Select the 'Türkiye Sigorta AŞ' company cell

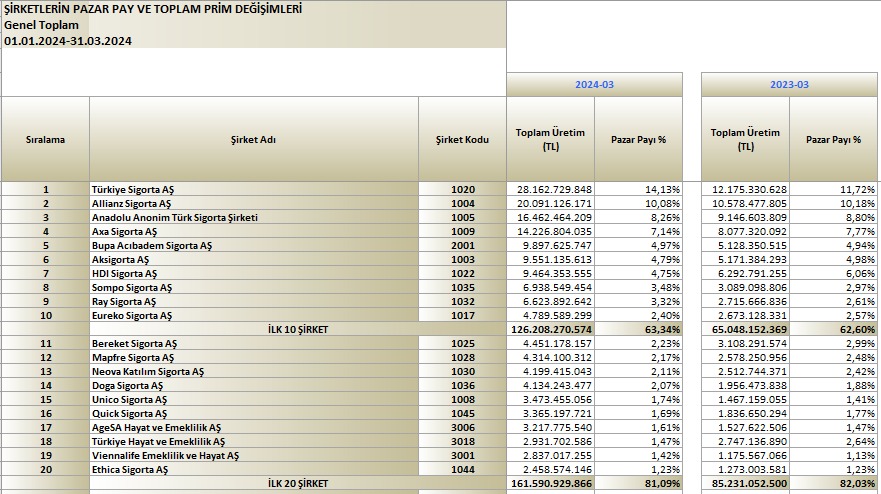(x=253, y=189)
